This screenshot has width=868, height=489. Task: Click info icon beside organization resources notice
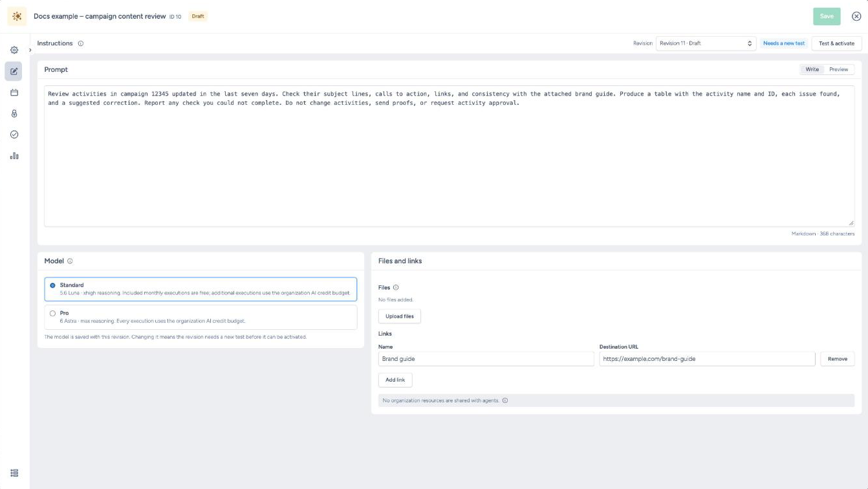[505, 400]
